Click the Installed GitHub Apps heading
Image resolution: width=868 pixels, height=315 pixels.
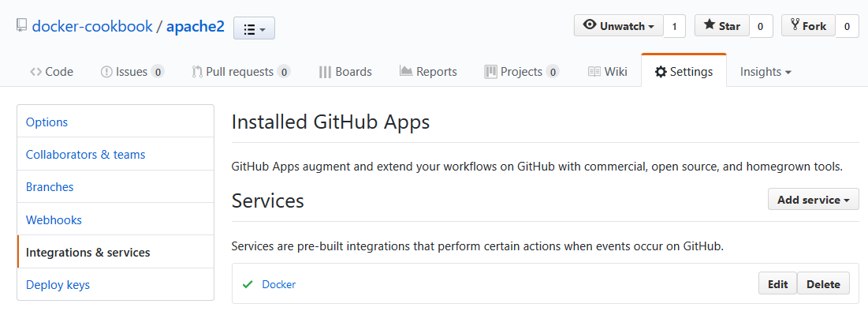330,122
